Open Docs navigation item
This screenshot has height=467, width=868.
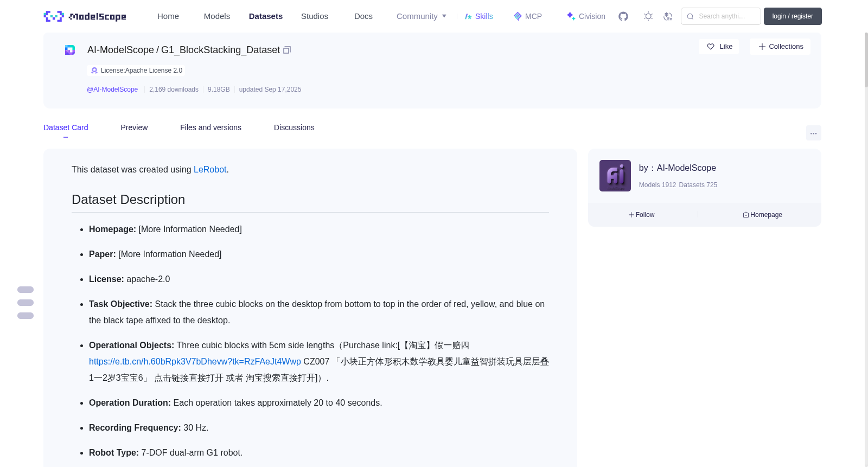point(363,16)
